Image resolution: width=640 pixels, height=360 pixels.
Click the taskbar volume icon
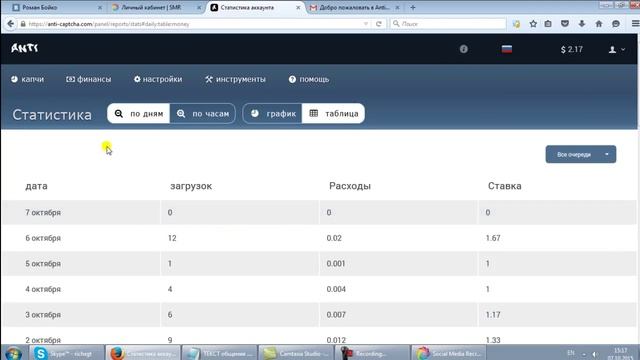point(595,354)
